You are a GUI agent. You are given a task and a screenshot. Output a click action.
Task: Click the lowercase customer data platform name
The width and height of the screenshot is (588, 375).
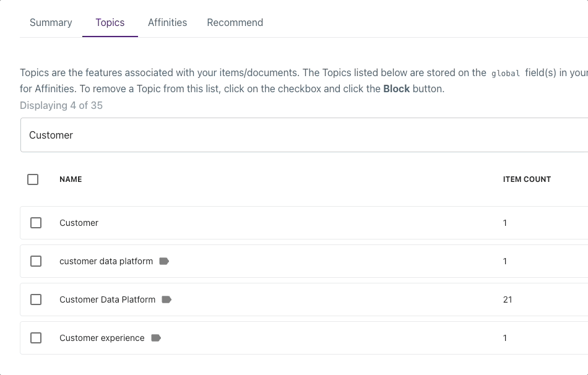point(106,261)
